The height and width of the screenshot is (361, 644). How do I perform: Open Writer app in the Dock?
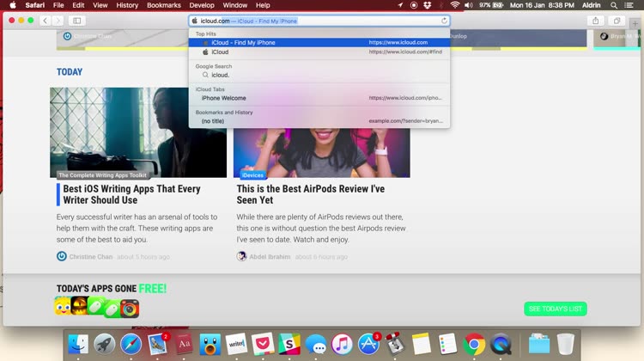pyautogui.click(x=237, y=344)
